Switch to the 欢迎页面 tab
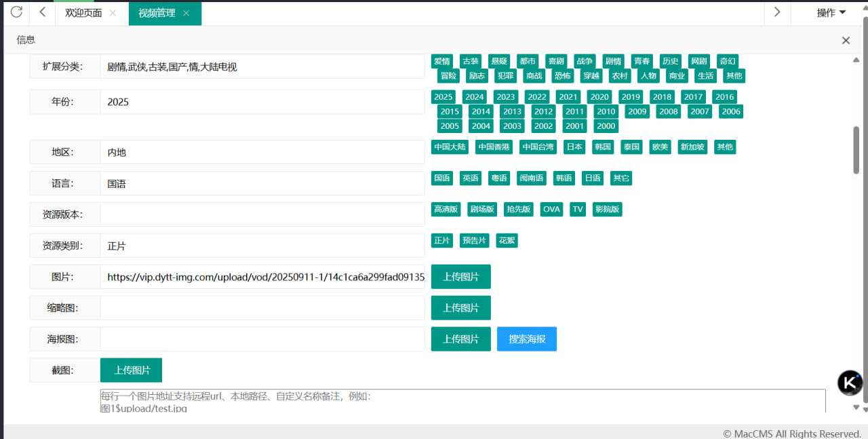 point(83,13)
